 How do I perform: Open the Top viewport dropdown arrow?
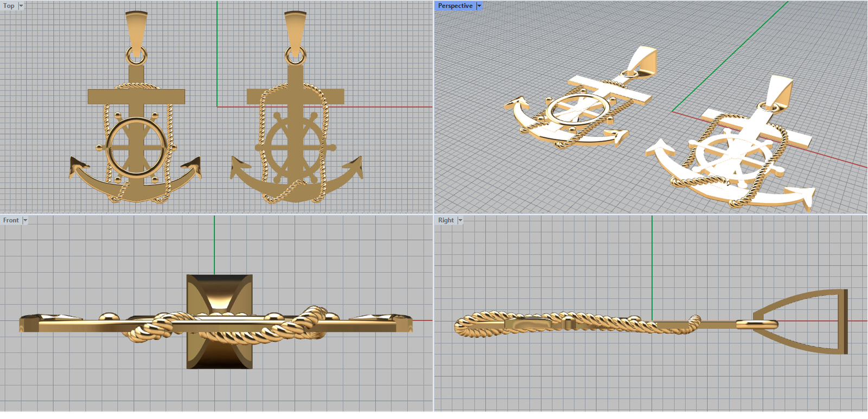pyautogui.click(x=21, y=6)
